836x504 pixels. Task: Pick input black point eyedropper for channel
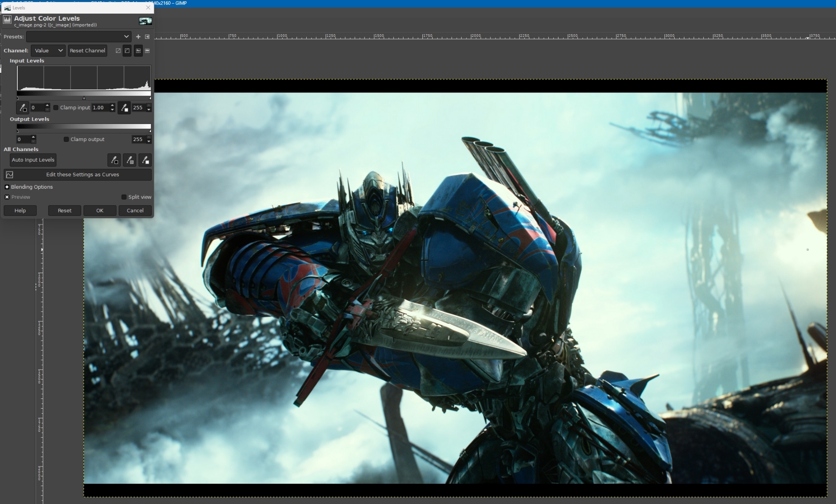(23, 108)
